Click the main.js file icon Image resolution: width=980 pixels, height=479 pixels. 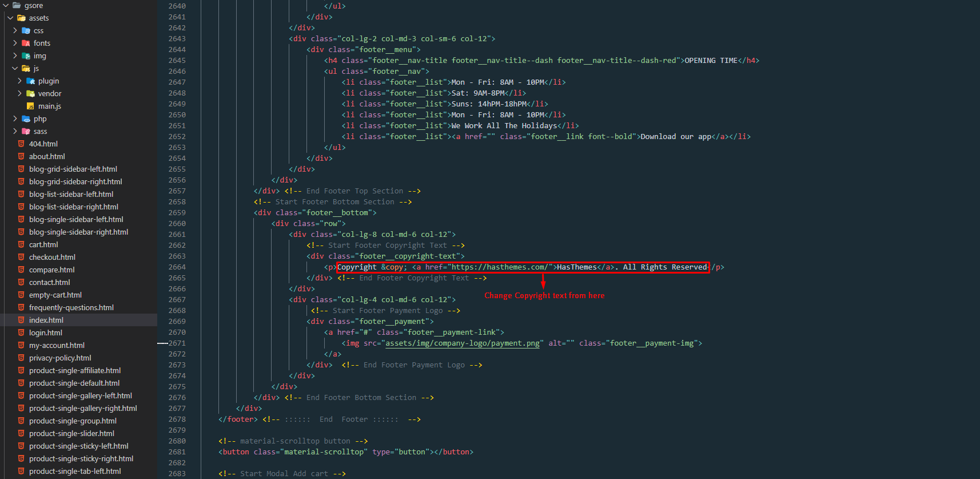point(30,106)
